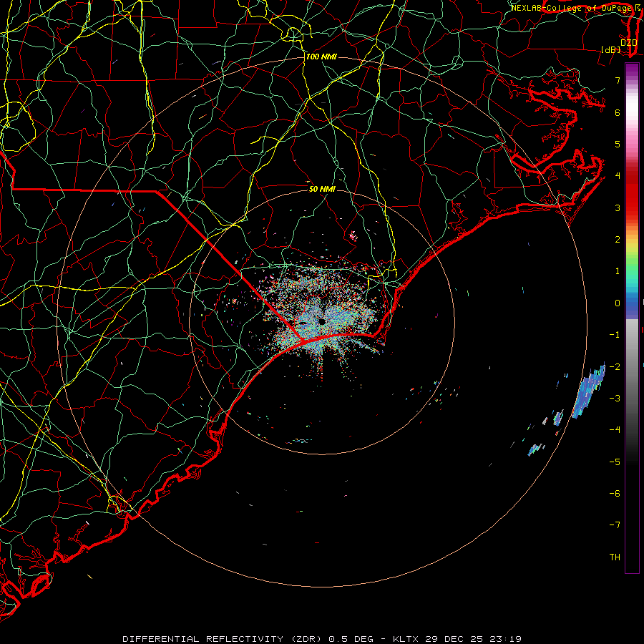This screenshot has height=644, width=644.
Task: Click the "TH" threshold label on scale
Action: tap(615, 557)
